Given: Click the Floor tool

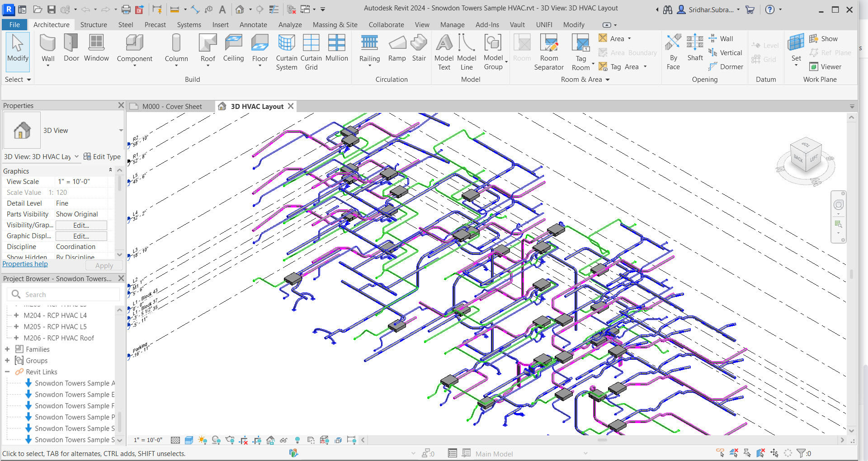Looking at the screenshot, I should [x=259, y=50].
